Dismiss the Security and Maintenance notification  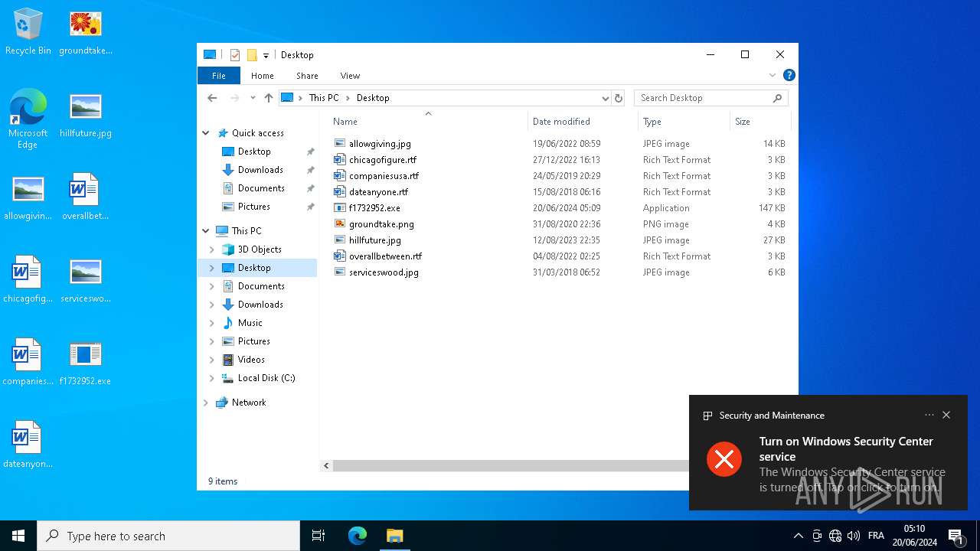click(946, 415)
